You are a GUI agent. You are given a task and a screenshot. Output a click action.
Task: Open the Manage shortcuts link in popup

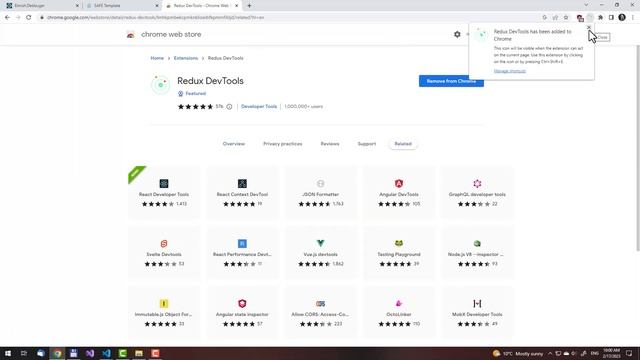[510, 71]
